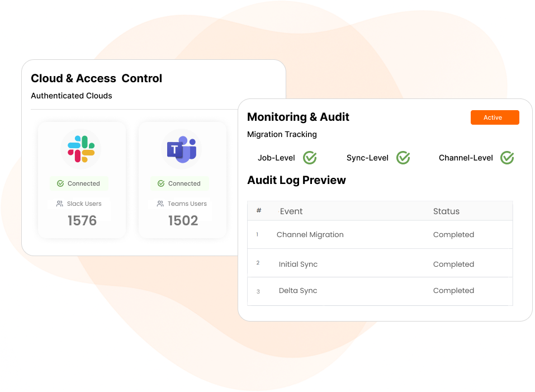Toggle the Sync-Level green checkmark
This screenshot has width=535, height=392.
point(403,158)
